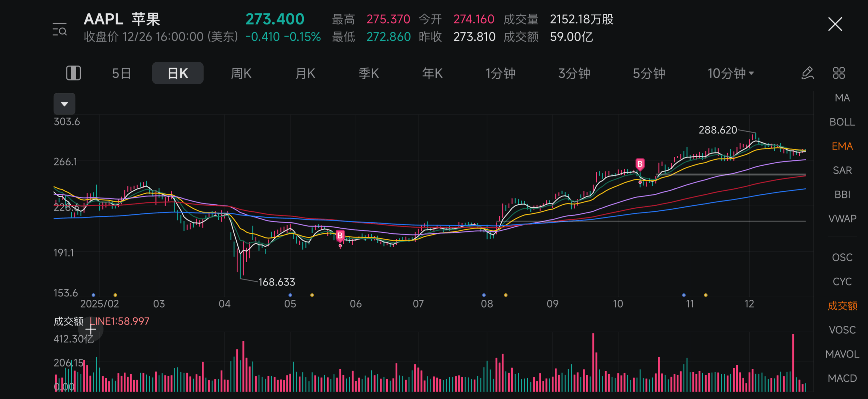Image resolution: width=868 pixels, height=399 pixels.
Task: Toggle the EMA indicator
Action: 842,146
